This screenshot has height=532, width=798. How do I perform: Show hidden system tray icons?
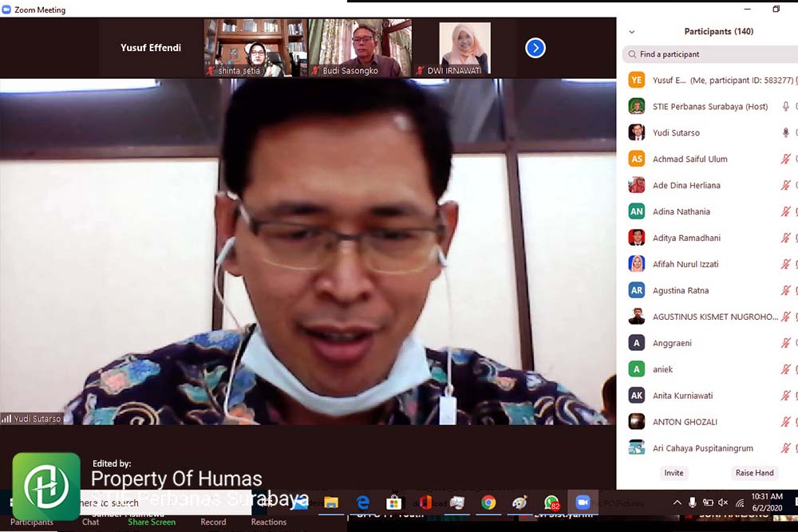[x=678, y=502]
